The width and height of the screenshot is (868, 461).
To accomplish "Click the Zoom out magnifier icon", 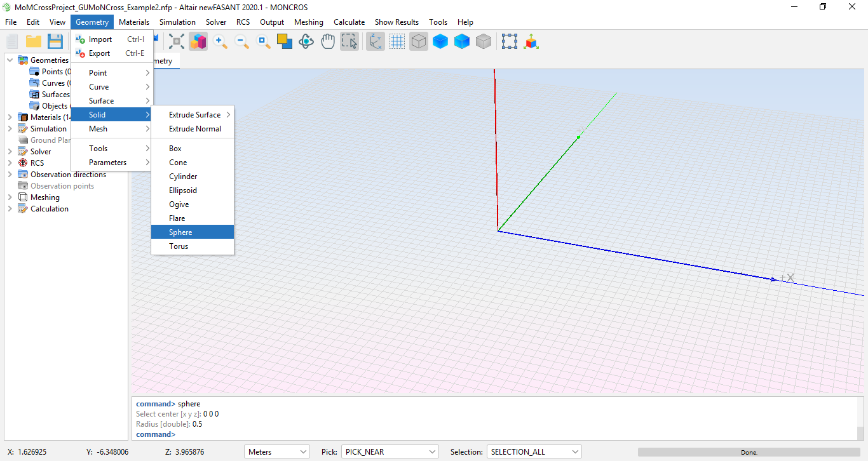I will click(242, 42).
